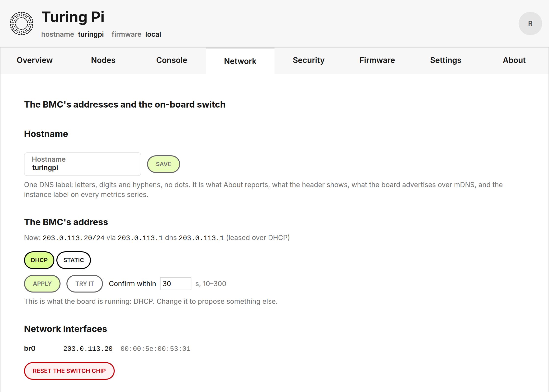Viewport: 549px width, 392px height.
Task: Switch to the Nodes tab
Action: 103,60
